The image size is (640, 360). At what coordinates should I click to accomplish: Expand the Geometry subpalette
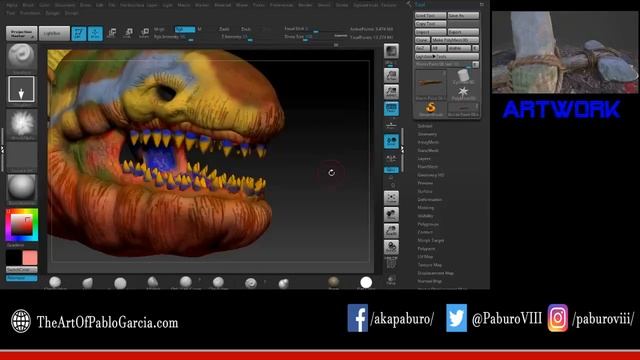[427, 134]
